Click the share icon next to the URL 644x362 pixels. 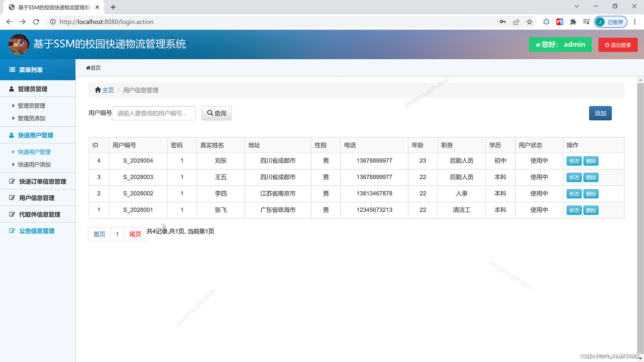click(516, 22)
